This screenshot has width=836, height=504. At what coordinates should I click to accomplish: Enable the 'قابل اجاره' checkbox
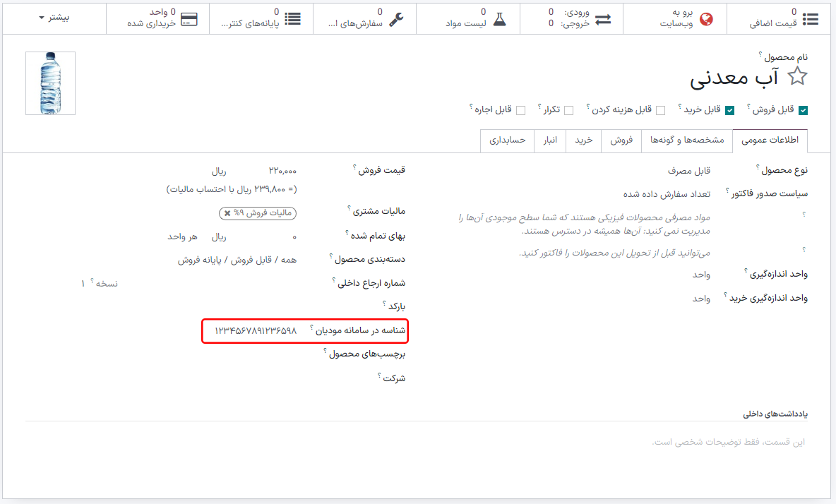[521, 110]
